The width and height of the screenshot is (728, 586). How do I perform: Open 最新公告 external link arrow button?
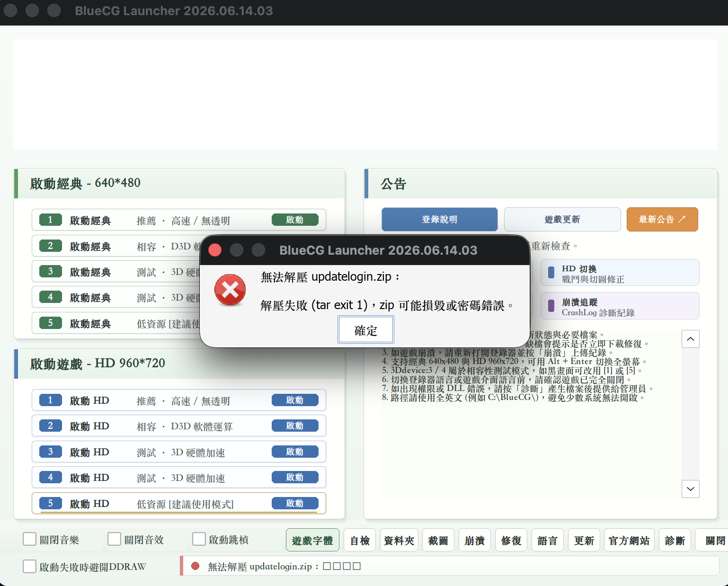662,219
